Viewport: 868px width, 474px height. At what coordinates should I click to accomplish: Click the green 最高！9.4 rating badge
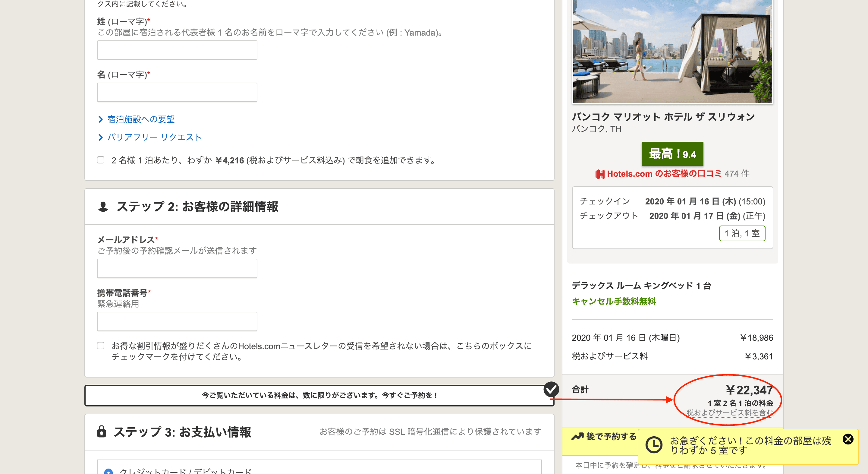tap(672, 154)
